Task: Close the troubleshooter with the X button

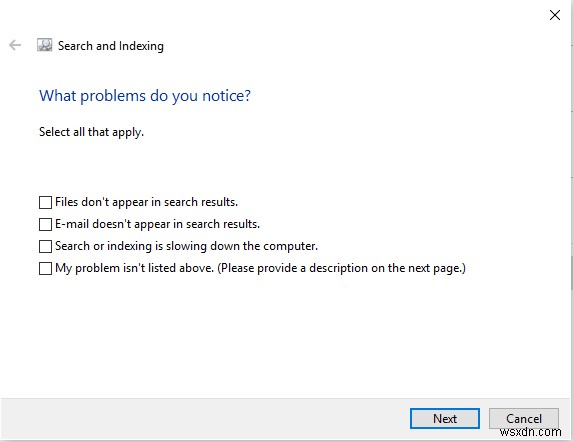Action: pos(555,15)
